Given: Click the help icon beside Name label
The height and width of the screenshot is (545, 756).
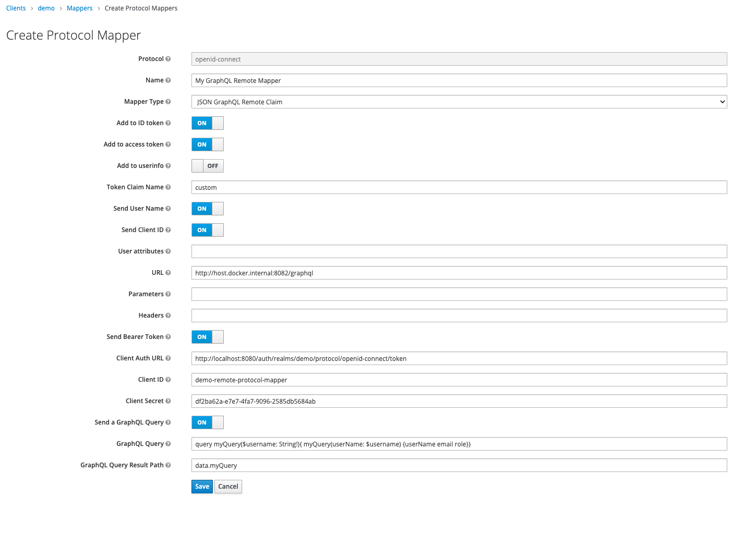Looking at the screenshot, I should [x=168, y=80].
